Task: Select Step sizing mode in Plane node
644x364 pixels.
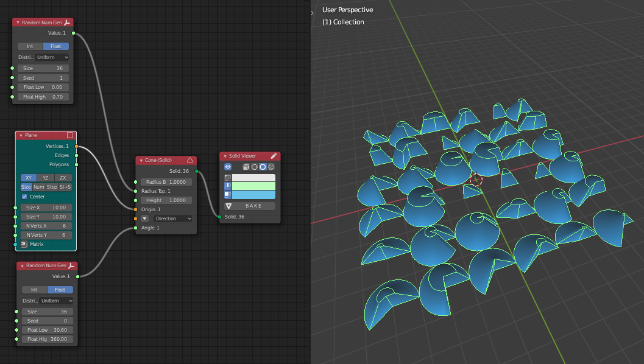Action: (52, 187)
